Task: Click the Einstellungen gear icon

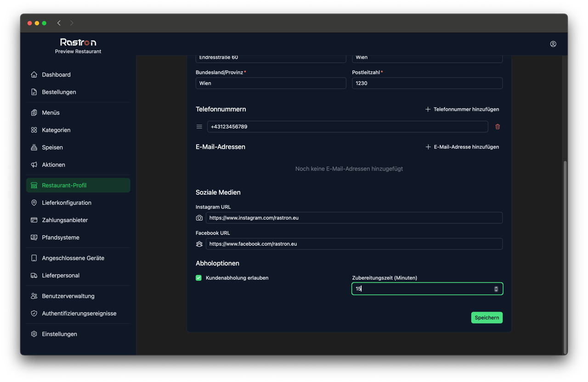Action: (x=34, y=334)
